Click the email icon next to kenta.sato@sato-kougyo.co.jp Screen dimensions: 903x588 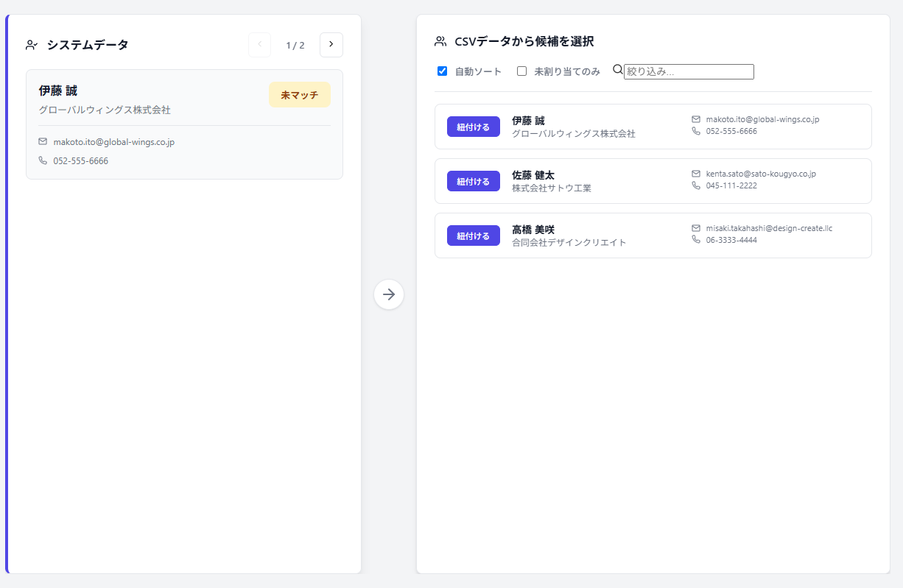point(695,174)
